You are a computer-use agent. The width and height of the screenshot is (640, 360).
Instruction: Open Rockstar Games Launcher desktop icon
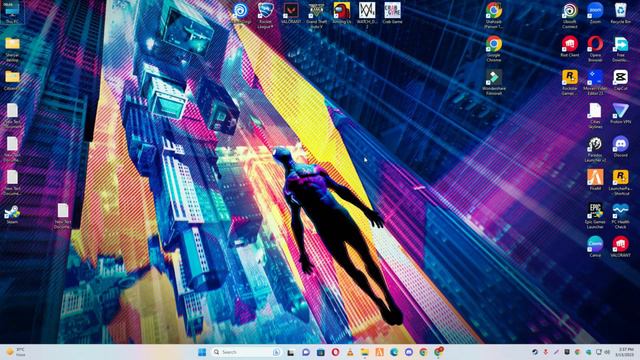[x=569, y=82]
